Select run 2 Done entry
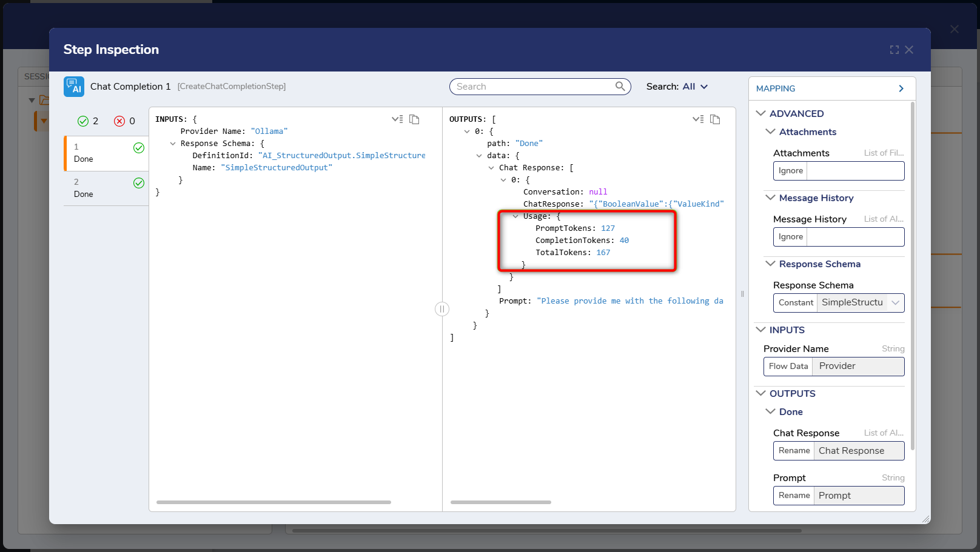 (106, 188)
